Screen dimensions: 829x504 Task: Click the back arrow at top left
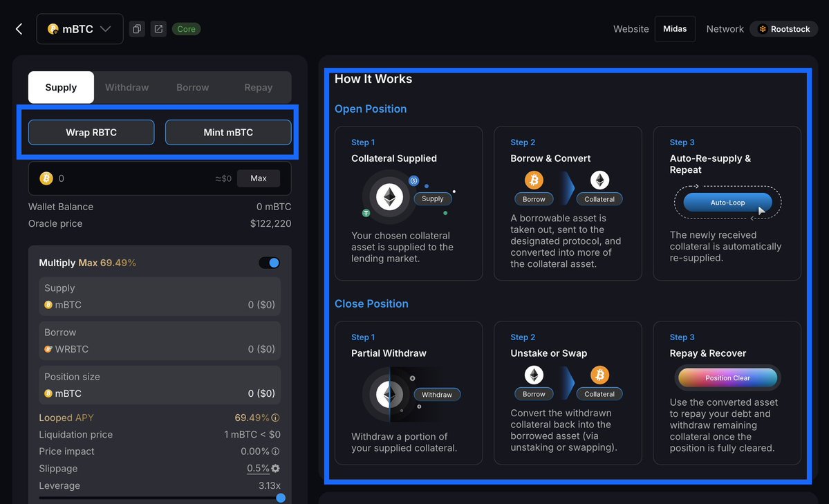pyautogui.click(x=19, y=28)
